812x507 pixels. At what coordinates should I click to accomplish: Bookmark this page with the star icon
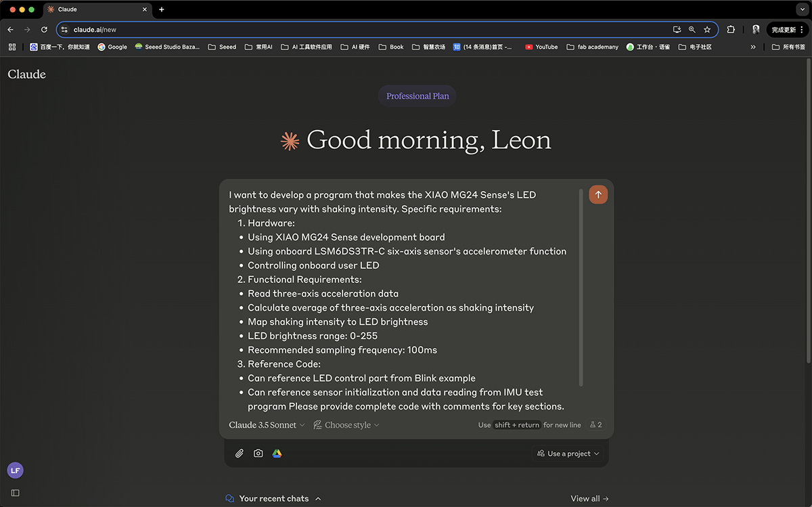(707, 30)
